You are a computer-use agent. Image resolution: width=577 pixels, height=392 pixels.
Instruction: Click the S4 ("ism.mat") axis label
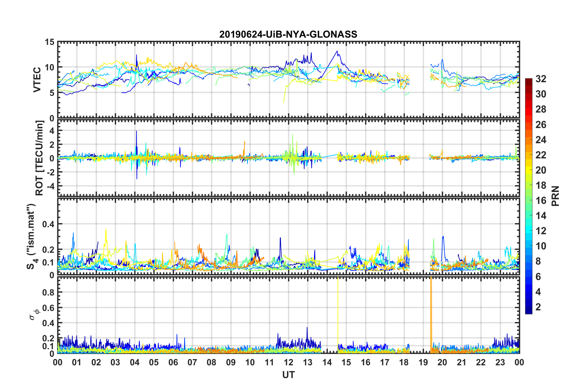(x=32, y=236)
